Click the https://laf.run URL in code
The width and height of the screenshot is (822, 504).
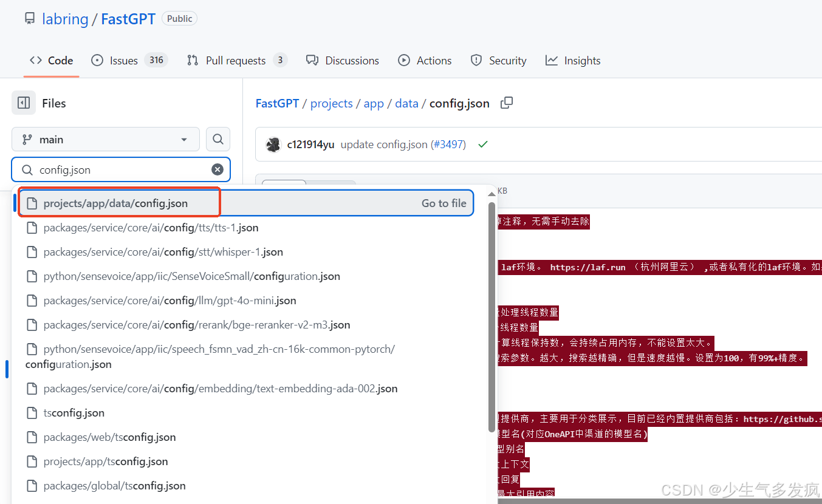[x=587, y=267]
